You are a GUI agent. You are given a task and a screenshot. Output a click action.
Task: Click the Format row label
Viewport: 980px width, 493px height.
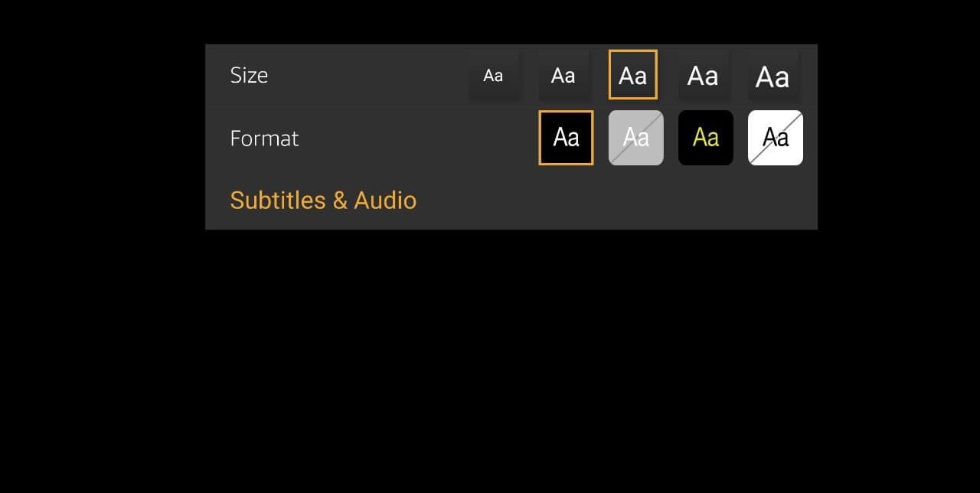point(264,139)
